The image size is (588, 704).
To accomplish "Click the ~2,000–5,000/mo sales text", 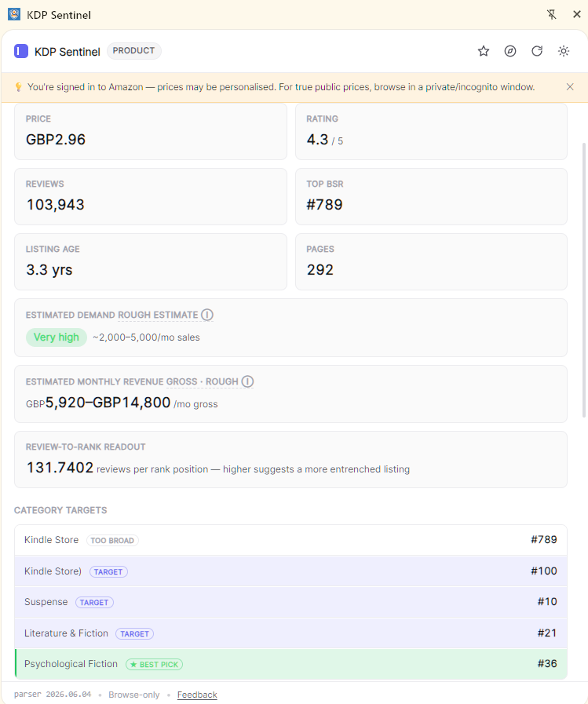I will [x=146, y=337].
